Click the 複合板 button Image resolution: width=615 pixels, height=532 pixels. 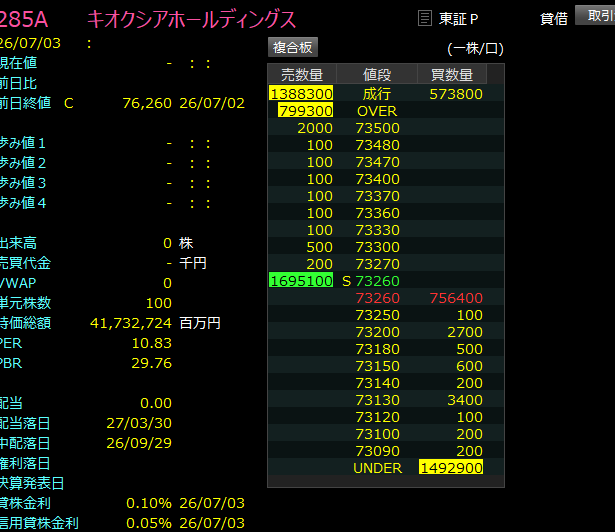click(x=293, y=47)
